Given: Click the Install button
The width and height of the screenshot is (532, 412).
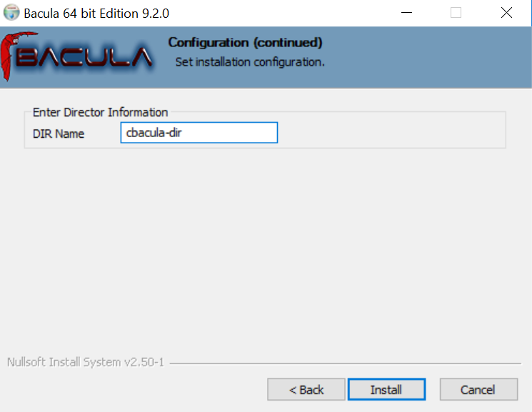Looking at the screenshot, I should (386, 389).
